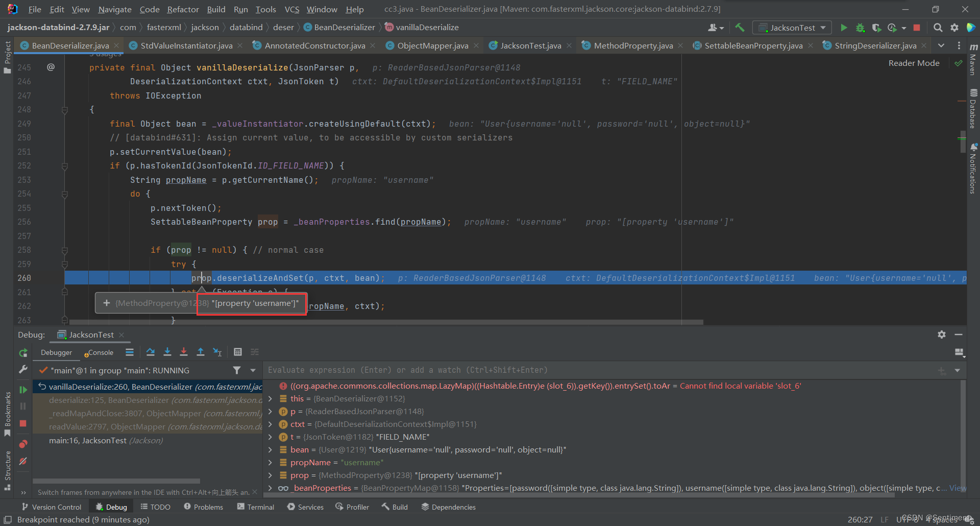The height and width of the screenshot is (526, 980).
Task: Toggle Reader Mode in editor
Action: tap(914, 63)
